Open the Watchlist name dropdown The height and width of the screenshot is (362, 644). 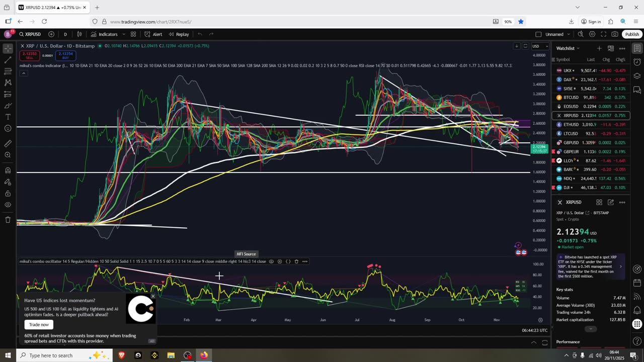tap(568, 48)
